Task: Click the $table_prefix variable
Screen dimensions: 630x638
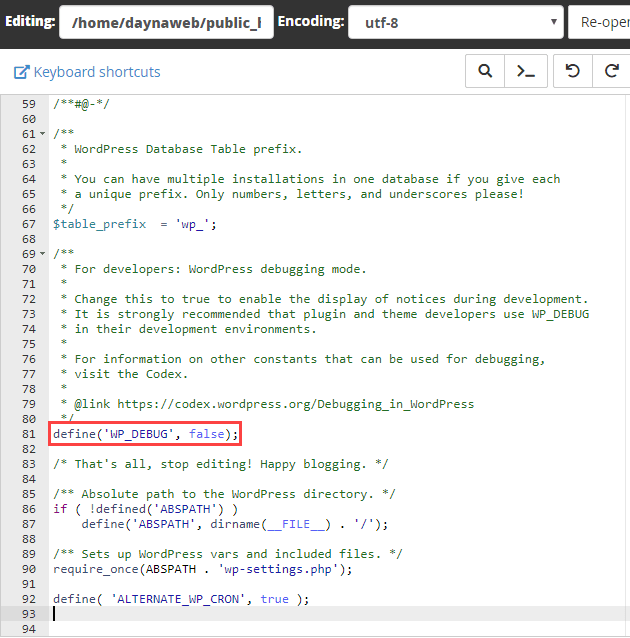Action: point(99,224)
